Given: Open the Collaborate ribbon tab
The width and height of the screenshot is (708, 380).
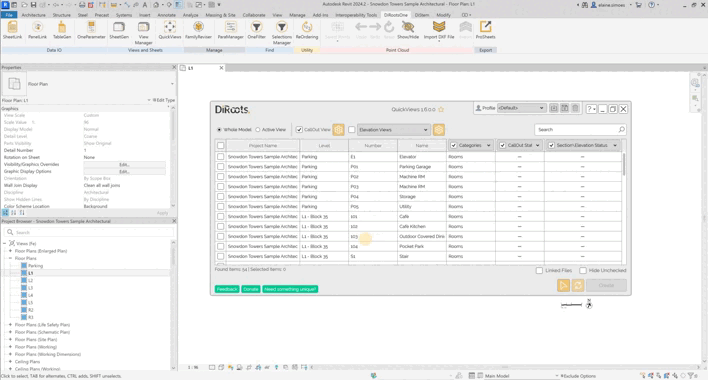Looking at the screenshot, I should pos(254,15).
